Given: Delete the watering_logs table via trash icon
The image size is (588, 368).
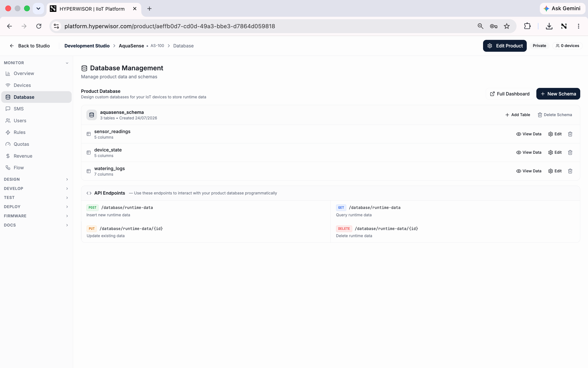Looking at the screenshot, I should [570, 171].
